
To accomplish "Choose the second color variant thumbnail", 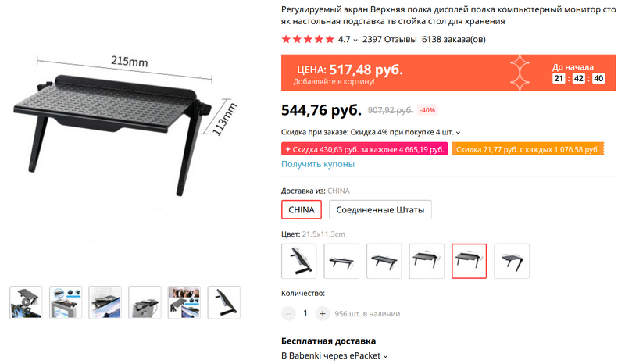I will [341, 261].
